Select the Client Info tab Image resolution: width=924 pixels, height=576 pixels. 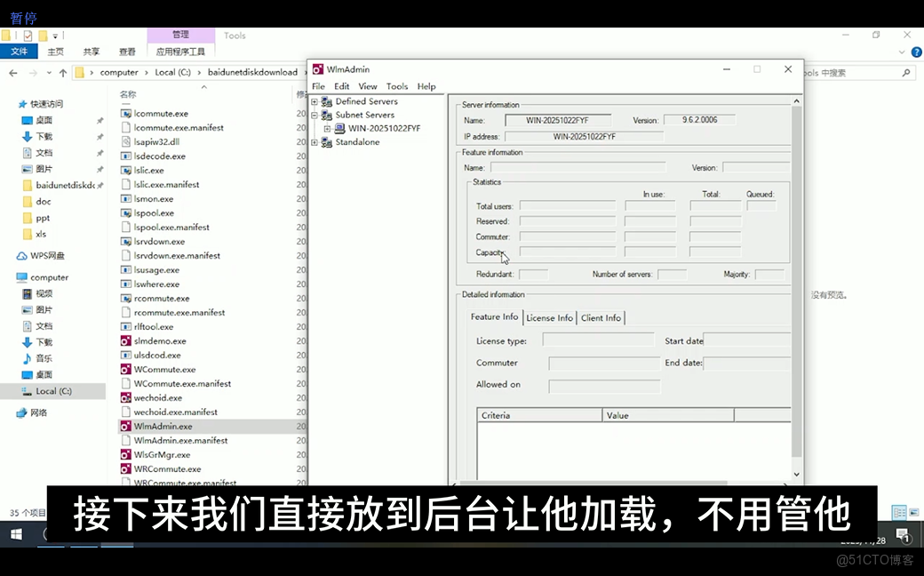601,317
